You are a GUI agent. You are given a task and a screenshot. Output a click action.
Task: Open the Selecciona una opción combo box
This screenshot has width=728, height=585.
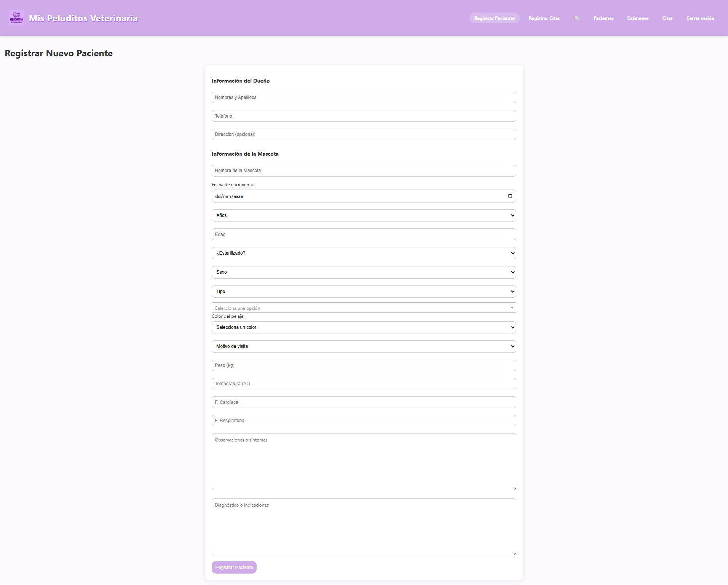click(364, 308)
